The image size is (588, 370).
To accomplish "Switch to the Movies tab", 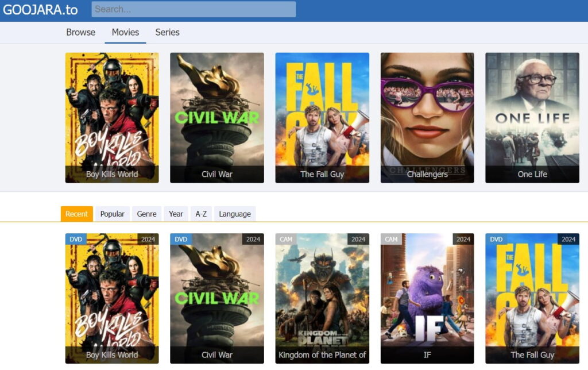I will 125,32.
